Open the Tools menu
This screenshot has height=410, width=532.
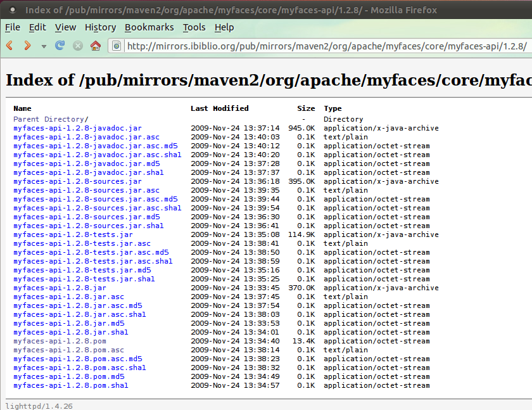click(194, 27)
